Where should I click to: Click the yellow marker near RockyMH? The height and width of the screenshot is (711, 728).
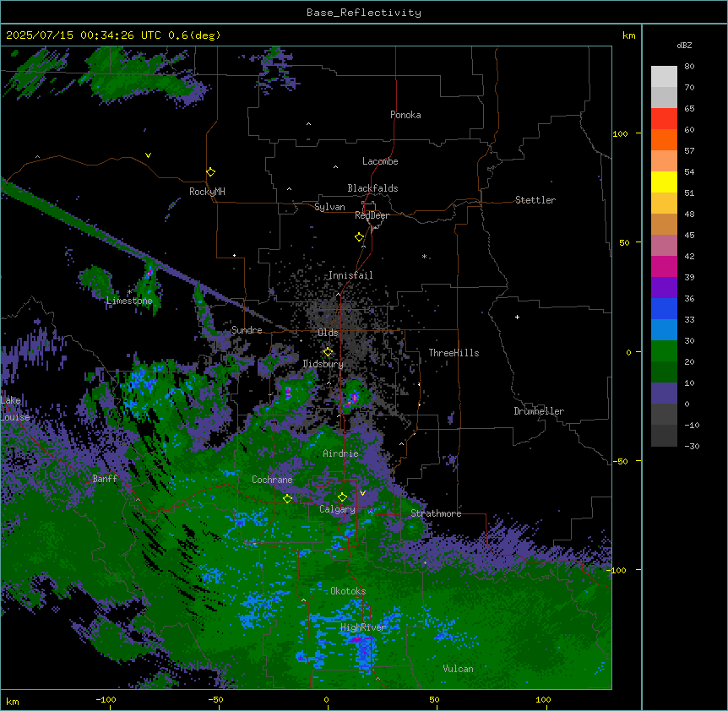click(x=211, y=172)
